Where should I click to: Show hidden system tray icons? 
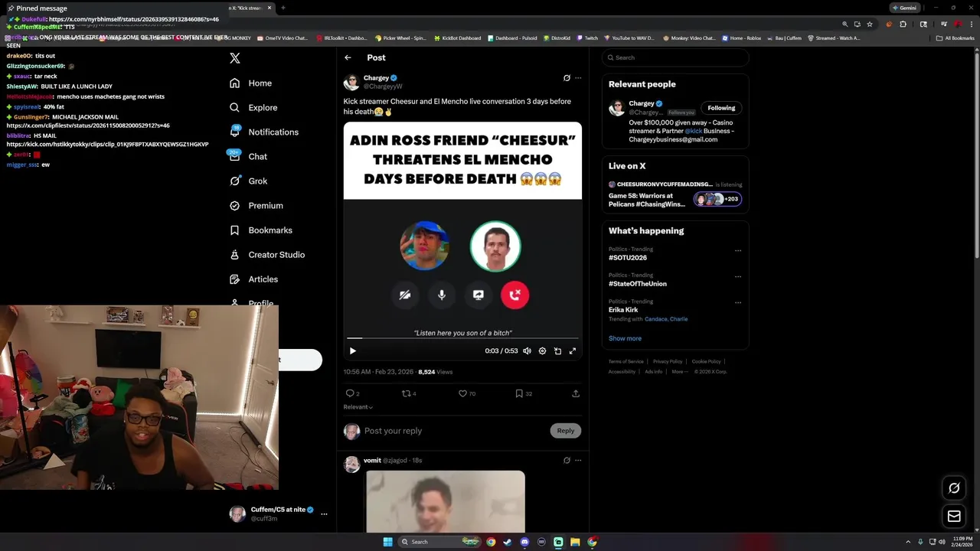pos(908,542)
